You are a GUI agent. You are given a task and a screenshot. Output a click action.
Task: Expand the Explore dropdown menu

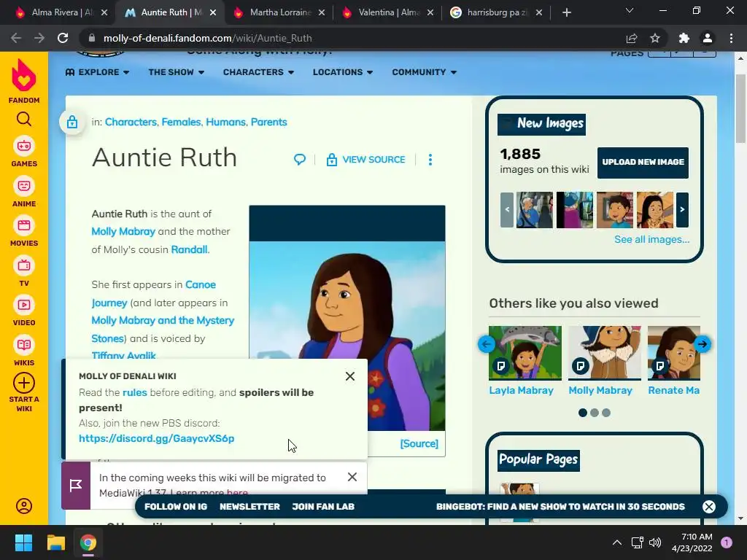(97, 72)
